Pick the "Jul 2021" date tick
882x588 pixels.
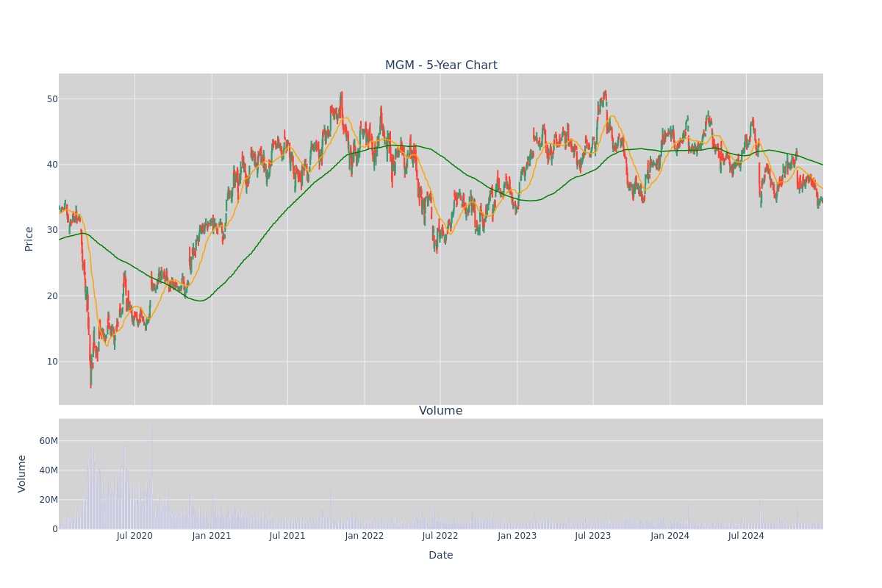point(287,536)
